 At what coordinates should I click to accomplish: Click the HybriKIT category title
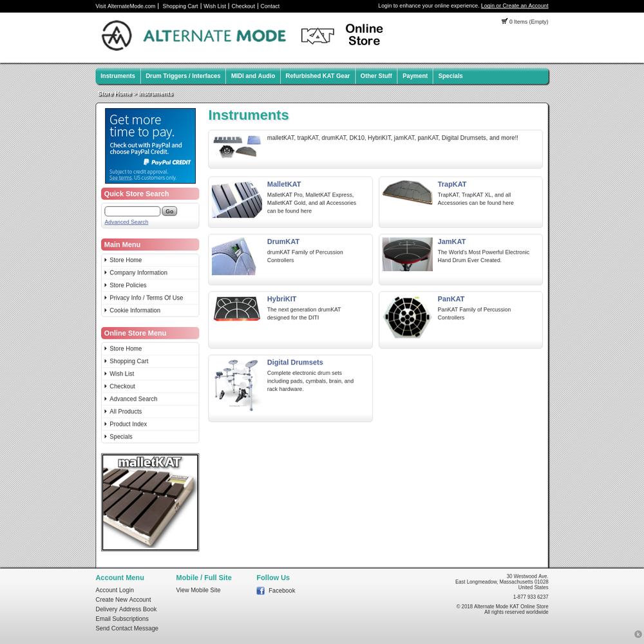282,299
